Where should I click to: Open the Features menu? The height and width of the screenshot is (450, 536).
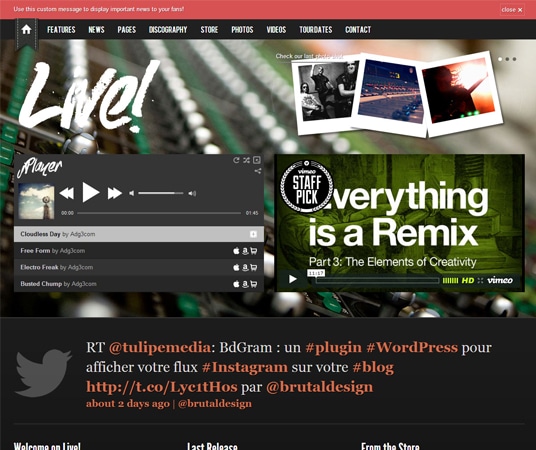(61, 30)
